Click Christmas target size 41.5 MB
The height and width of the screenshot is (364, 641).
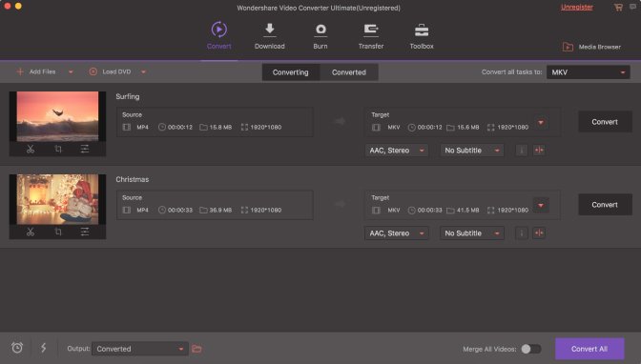468,211
